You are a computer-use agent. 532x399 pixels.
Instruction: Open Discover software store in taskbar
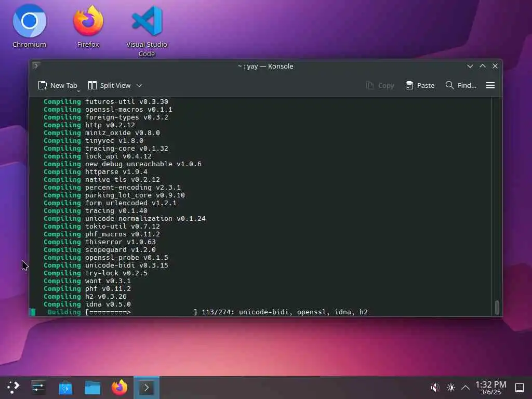[65, 388]
